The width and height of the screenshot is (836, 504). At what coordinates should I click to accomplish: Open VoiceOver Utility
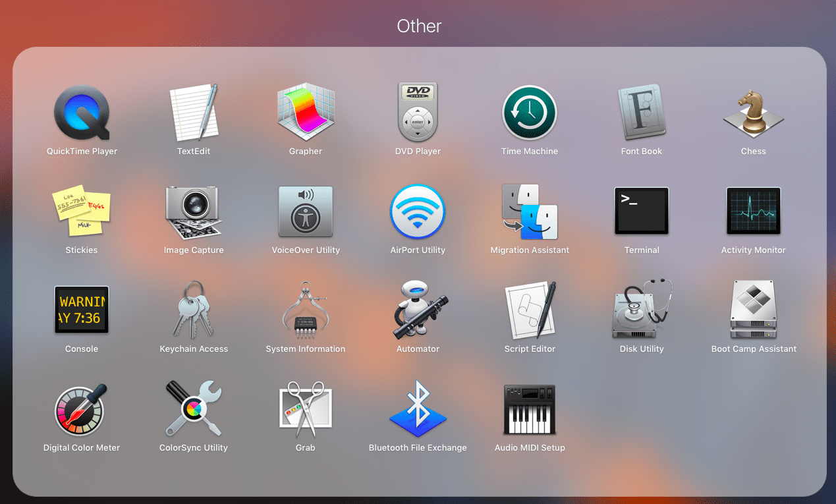pos(306,211)
